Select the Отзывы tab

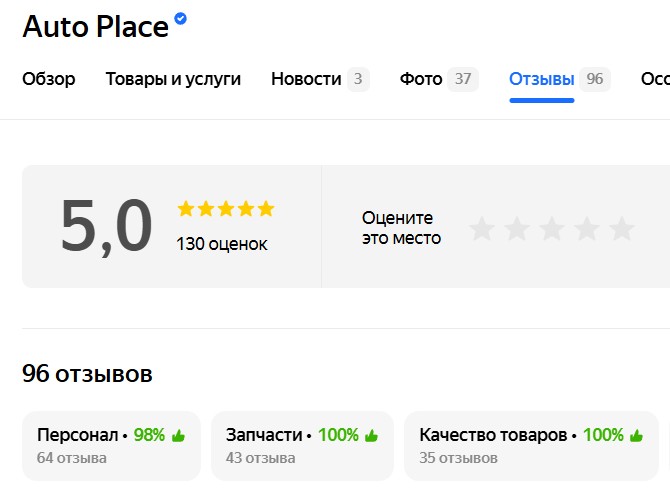tap(541, 79)
